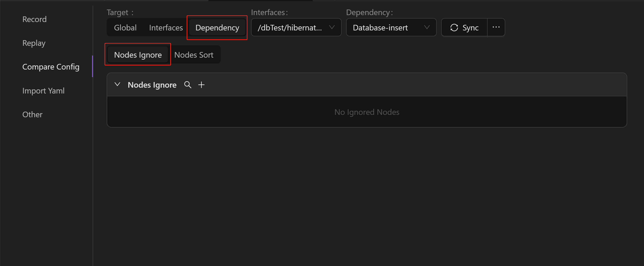Select the Global target option
Image resolution: width=644 pixels, height=266 pixels.
[125, 28]
